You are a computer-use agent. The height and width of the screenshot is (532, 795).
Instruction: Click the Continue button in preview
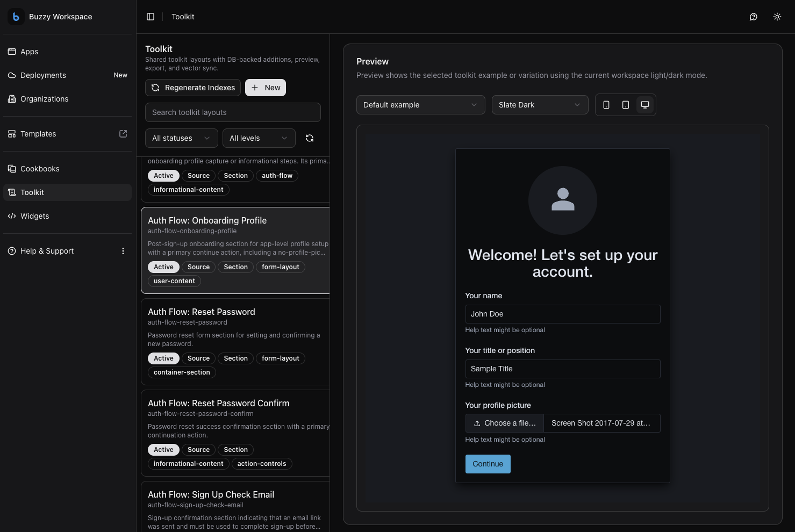488,464
